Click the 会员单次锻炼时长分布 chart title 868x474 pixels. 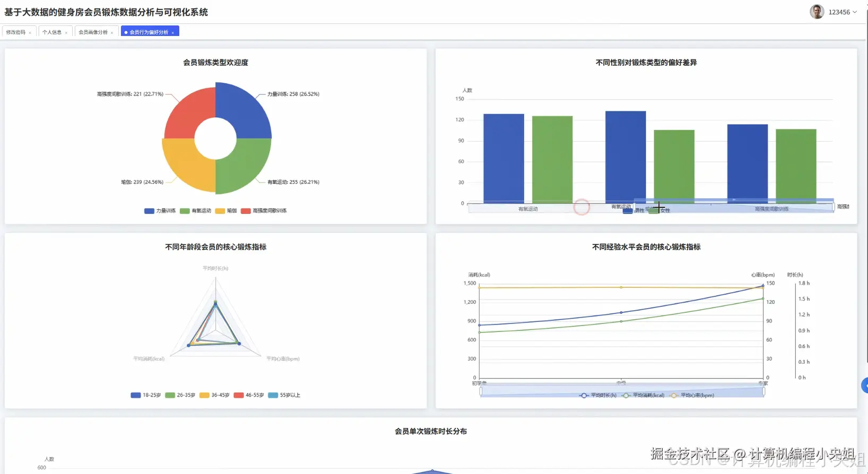pos(431,432)
